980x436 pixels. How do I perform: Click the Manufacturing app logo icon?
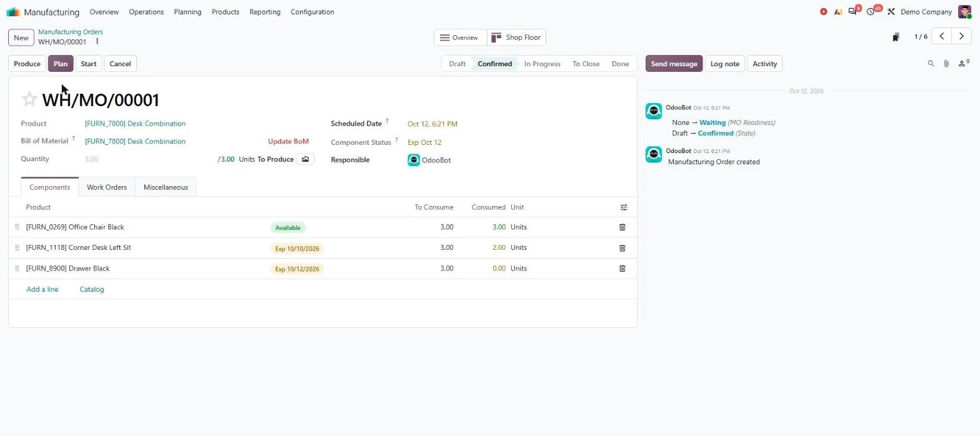pyautogui.click(x=13, y=12)
